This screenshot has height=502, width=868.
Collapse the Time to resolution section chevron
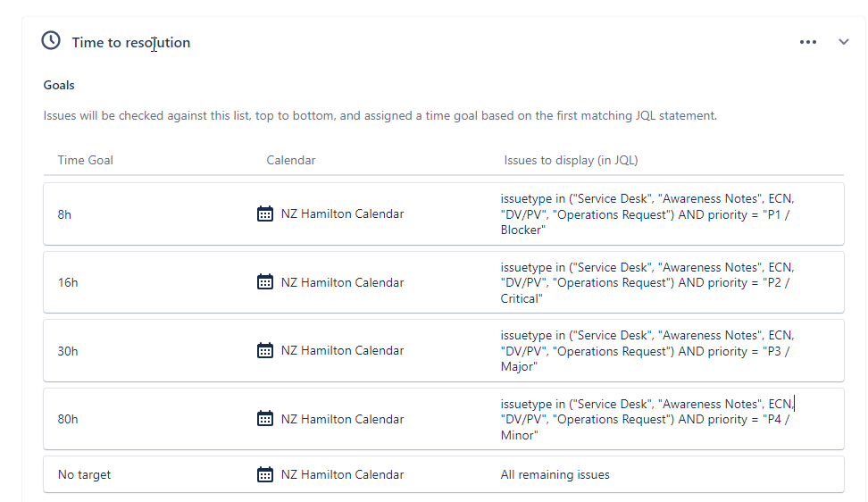[843, 42]
